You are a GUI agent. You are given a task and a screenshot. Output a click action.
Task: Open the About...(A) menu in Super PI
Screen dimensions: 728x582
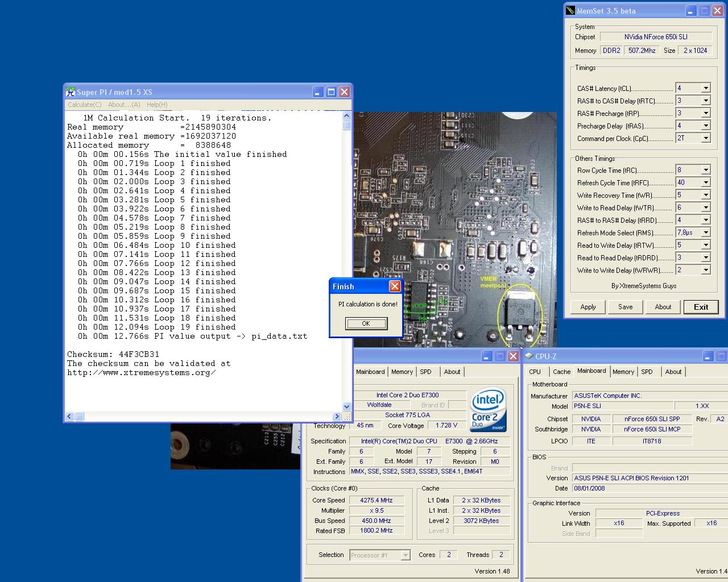point(124,105)
